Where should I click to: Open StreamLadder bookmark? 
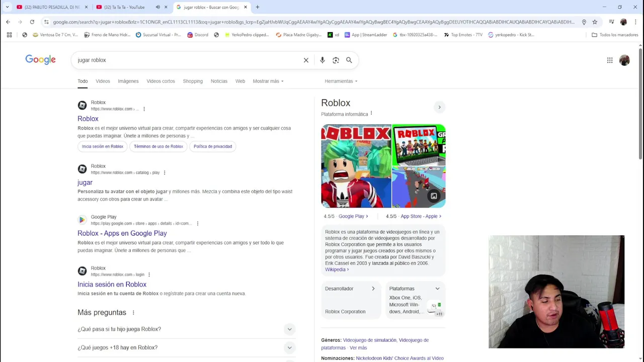click(365, 35)
